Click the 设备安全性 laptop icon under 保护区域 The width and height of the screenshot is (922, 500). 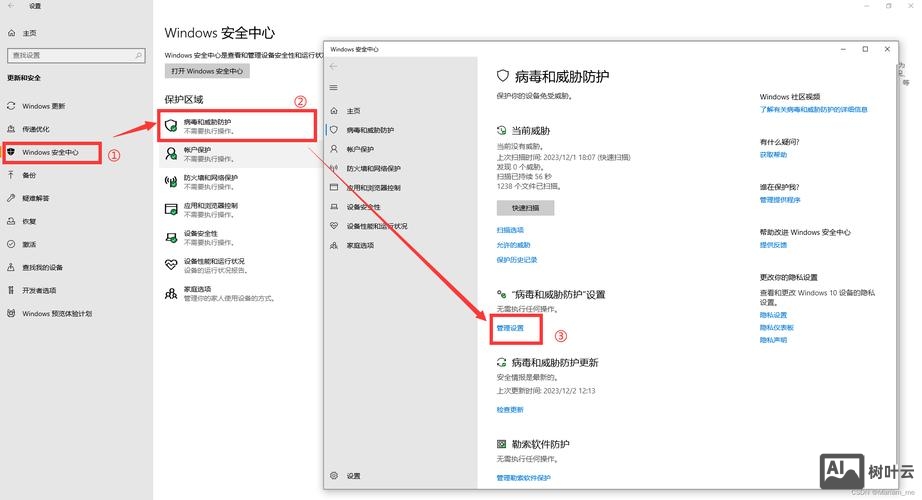pyautogui.click(x=171, y=237)
